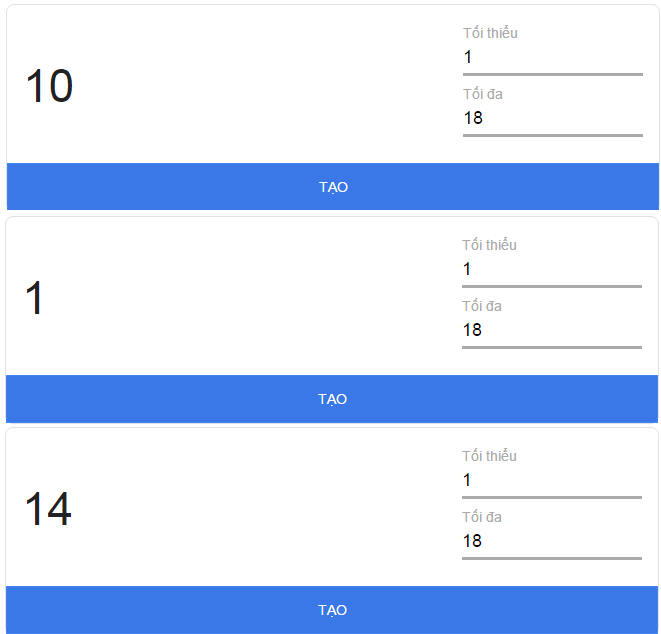
Task: Edit the Tối đa field in bottom card
Action: pyautogui.click(x=551, y=541)
